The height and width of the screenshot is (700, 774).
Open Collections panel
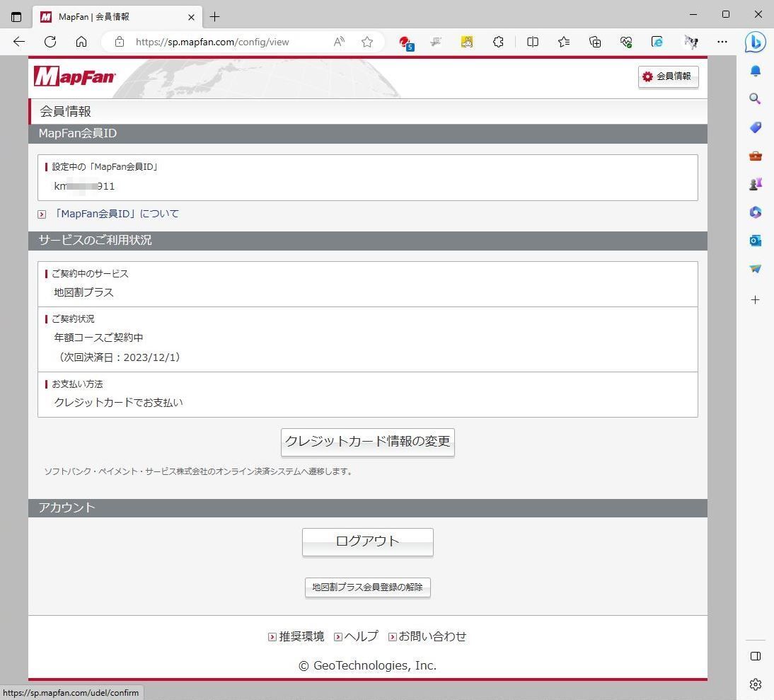click(x=595, y=42)
